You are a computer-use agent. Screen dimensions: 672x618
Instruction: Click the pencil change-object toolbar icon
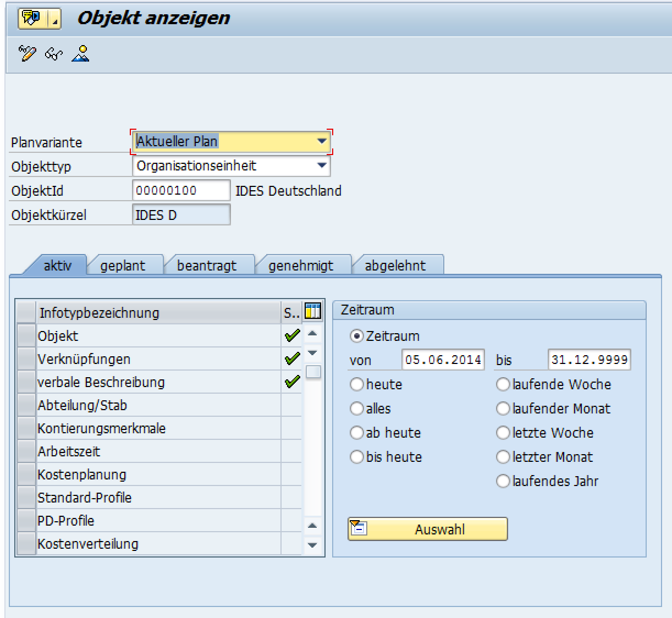coord(27,53)
